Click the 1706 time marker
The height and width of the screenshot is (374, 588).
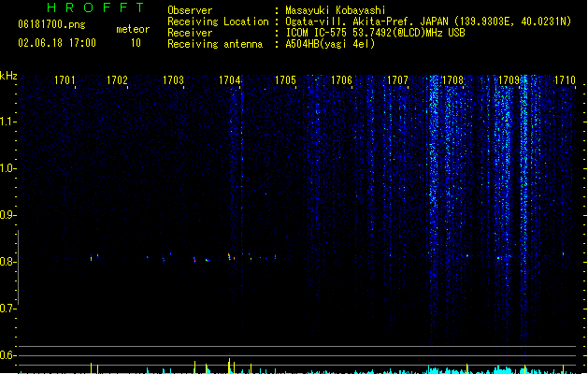click(341, 80)
